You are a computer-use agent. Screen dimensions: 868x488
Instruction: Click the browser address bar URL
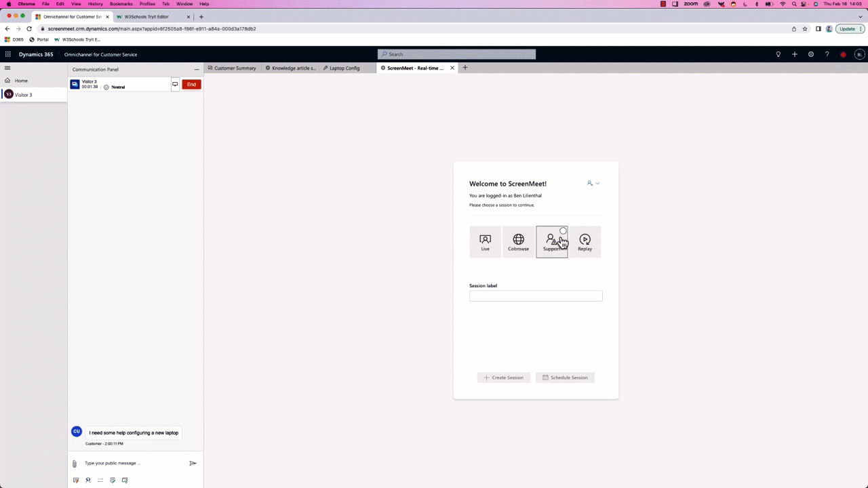tap(152, 28)
